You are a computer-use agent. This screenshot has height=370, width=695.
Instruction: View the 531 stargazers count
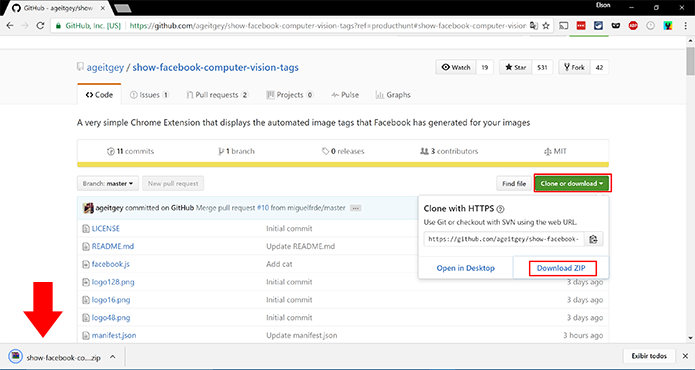542,67
